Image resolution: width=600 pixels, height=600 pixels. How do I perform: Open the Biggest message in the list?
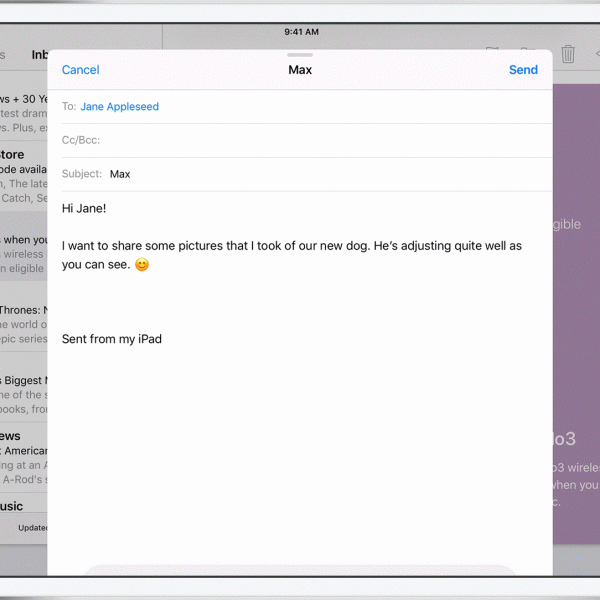tap(23, 394)
